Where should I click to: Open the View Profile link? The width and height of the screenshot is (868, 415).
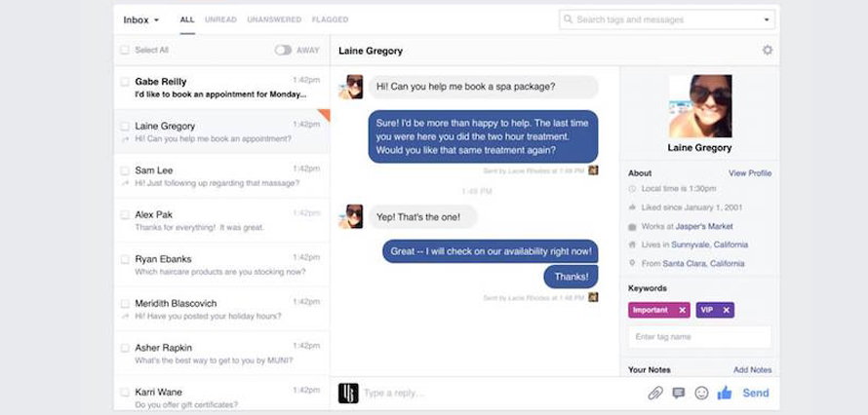750,173
